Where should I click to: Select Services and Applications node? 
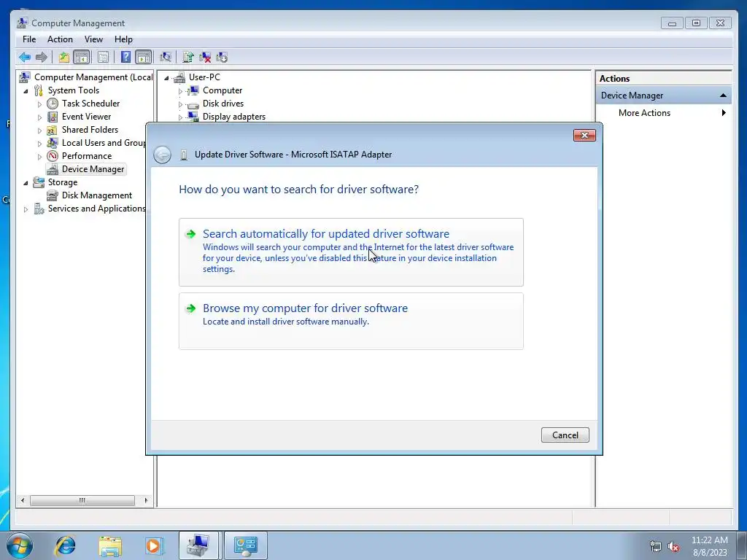point(97,209)
